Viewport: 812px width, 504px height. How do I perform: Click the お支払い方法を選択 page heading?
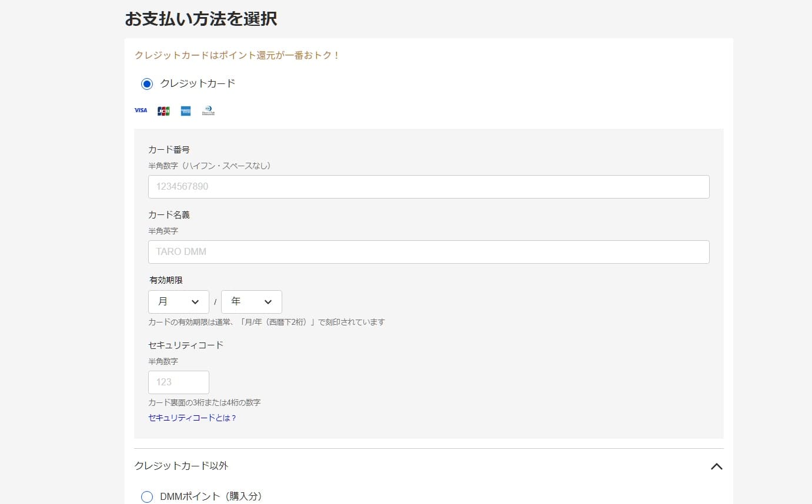click(201, 19)
